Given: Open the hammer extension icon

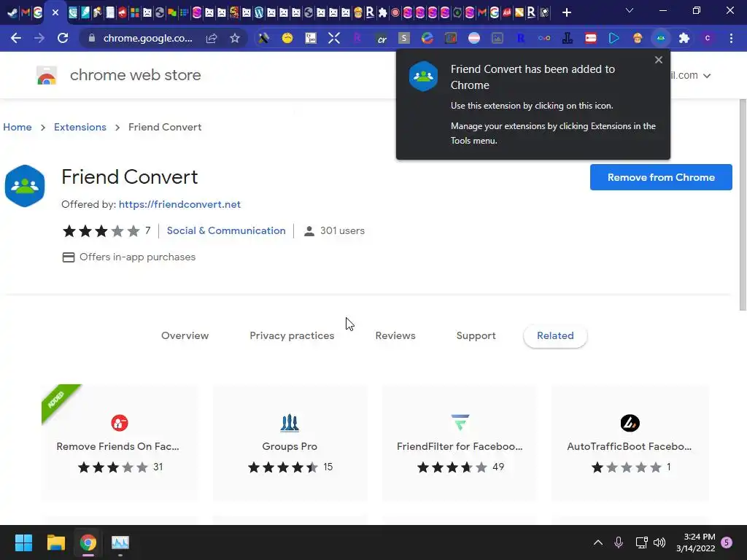Looking at the screenshot, I should (x=264, y=38).
